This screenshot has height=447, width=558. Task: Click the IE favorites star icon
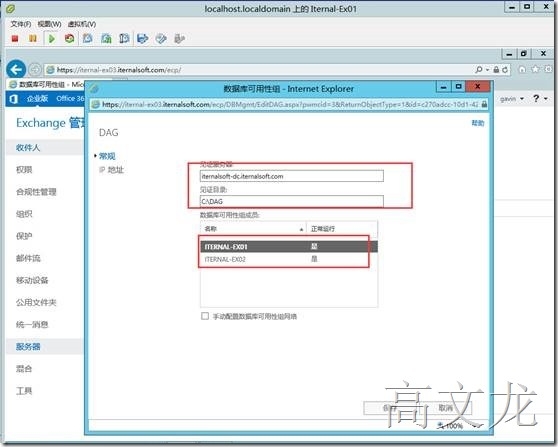click(535, 69)
